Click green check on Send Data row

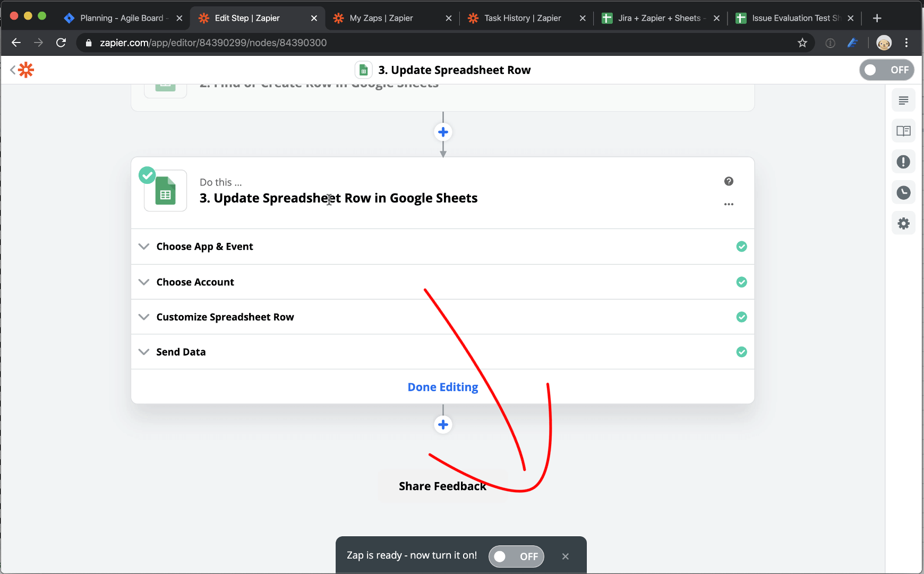(x=741, y=352)
